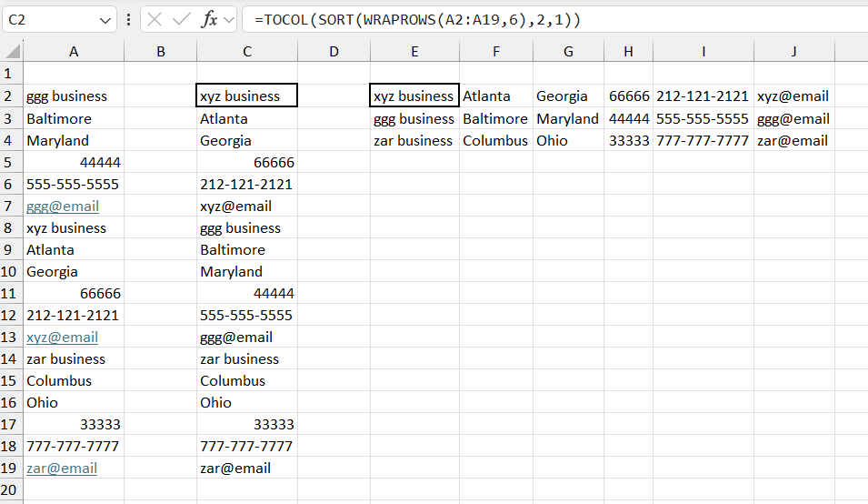Screen dimensions: 868x504
Task: Open the xyz@email hyperlink in column A
Action: [x=62, y=338]
